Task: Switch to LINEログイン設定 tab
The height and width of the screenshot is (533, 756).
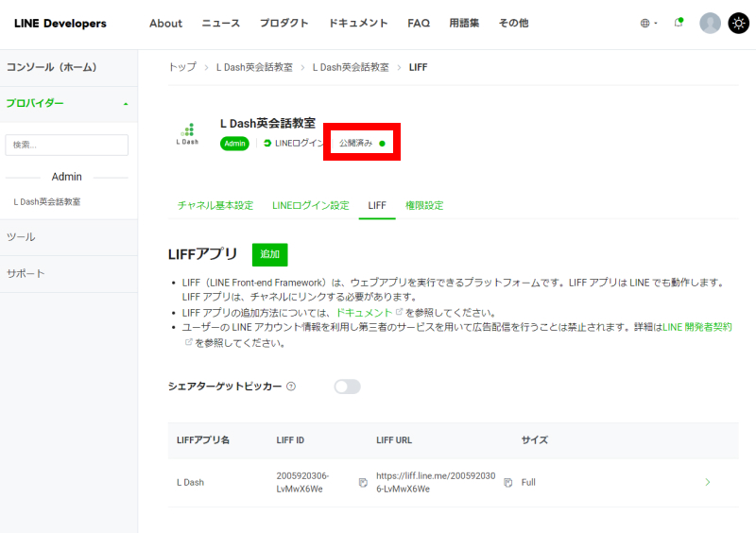Action: pyautogui.click(x=311, y=205)
